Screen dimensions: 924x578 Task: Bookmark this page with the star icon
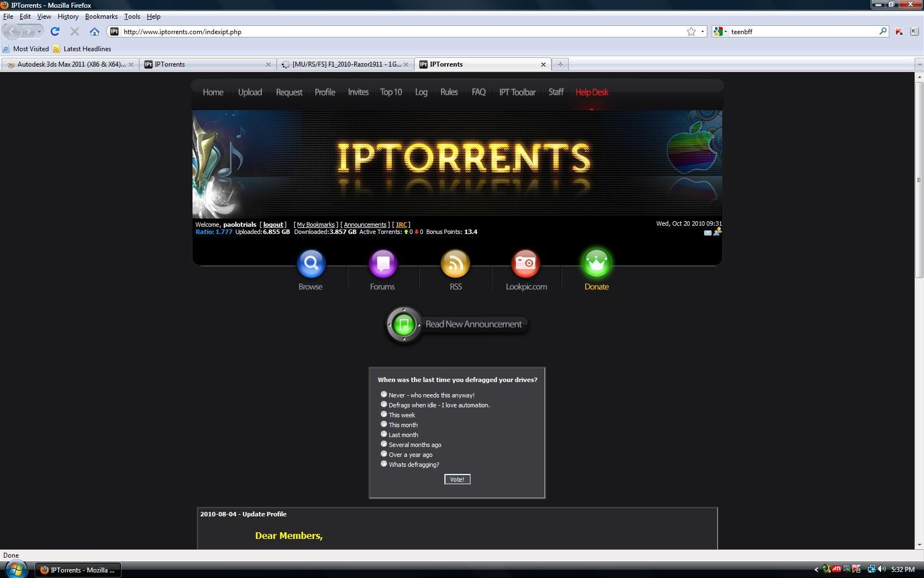point(691,31)
